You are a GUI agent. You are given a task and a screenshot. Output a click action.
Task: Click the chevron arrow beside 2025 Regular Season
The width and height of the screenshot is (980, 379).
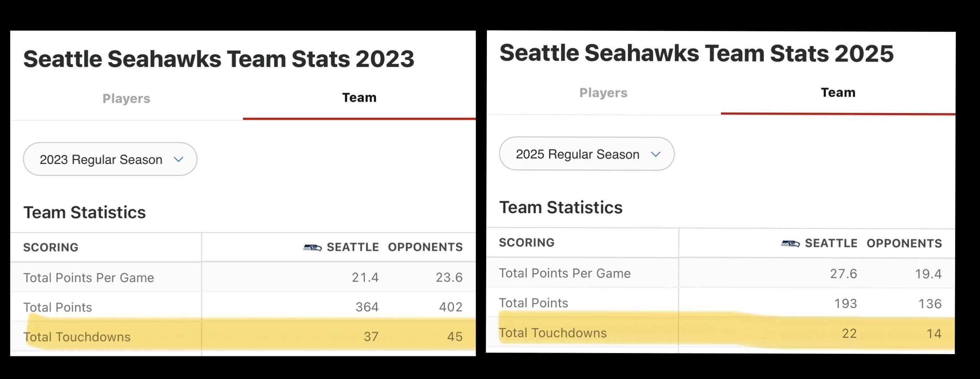656,154
